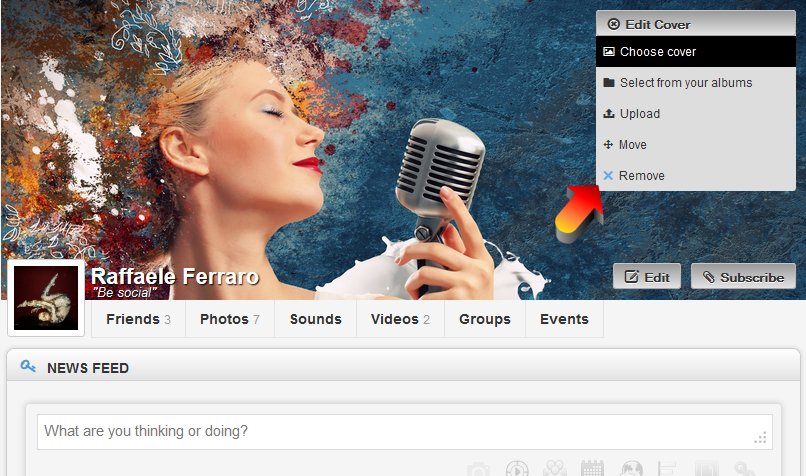The height and width of the screenshot is (476, 806).
Task: Click the Subscribe button
Action: 743,277
